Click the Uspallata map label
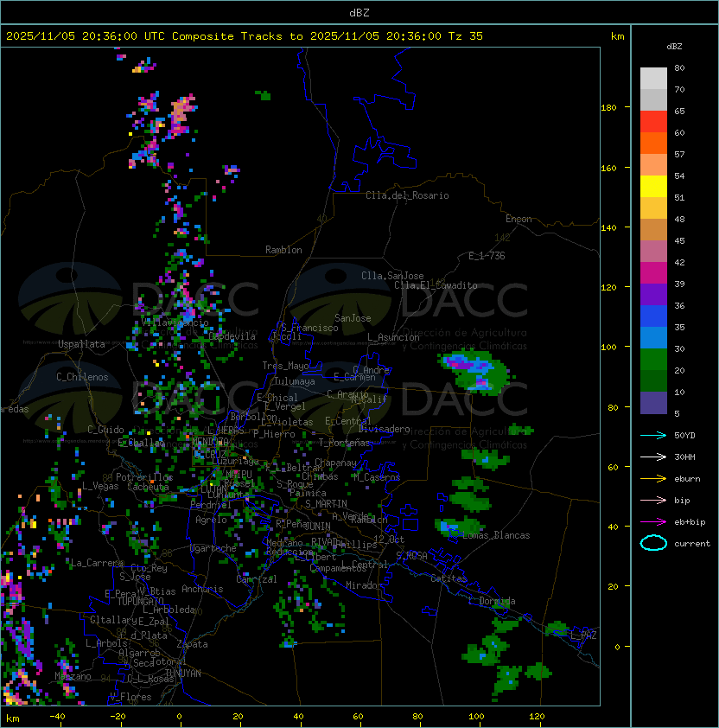Screen dimensions: 719x728 pos(81,344)
